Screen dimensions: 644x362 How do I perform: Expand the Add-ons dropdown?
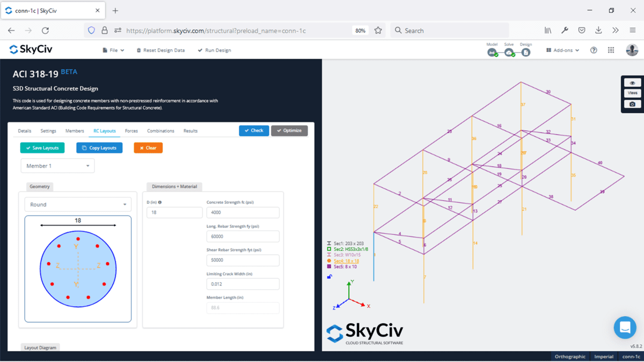[561, 50]
